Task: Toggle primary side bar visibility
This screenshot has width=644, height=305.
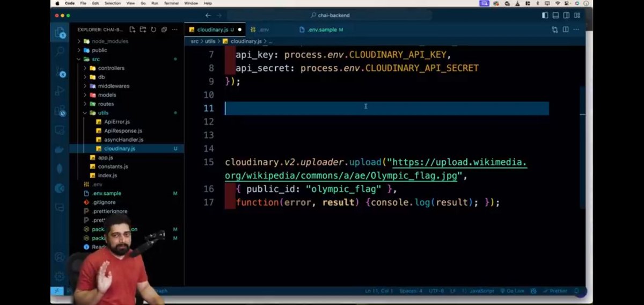Action: (545, 16)
